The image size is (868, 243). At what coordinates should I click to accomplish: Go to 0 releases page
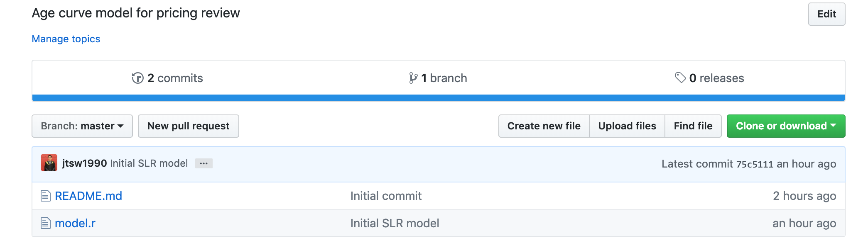point(716,78)
